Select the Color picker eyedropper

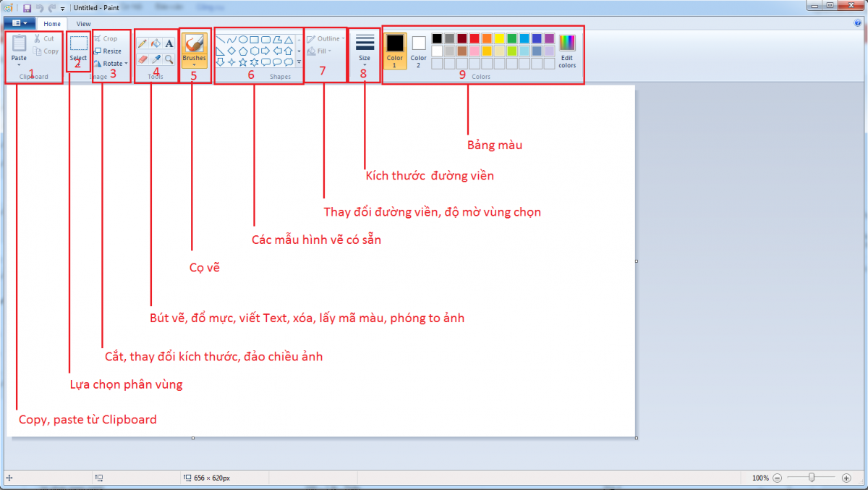(156, 59)
